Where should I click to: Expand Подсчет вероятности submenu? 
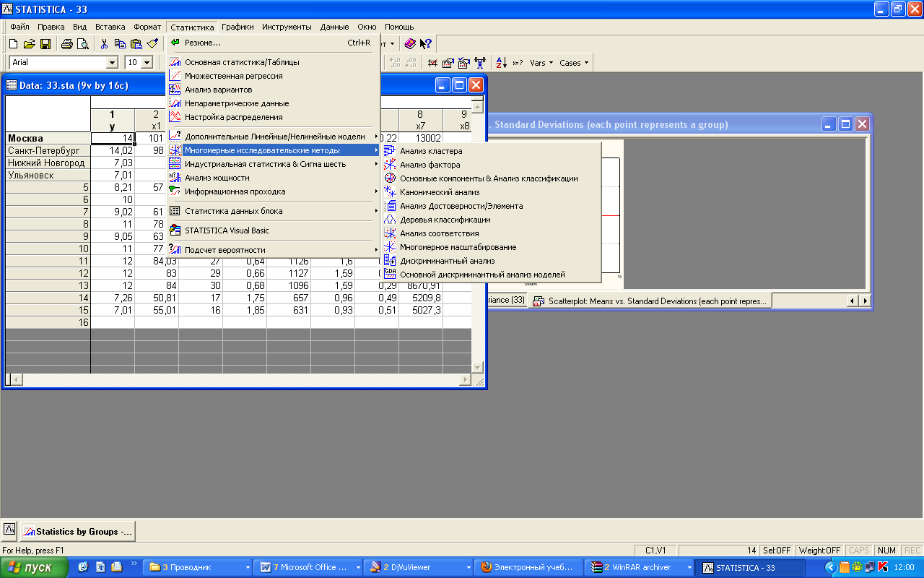click(x=274, y=250)
